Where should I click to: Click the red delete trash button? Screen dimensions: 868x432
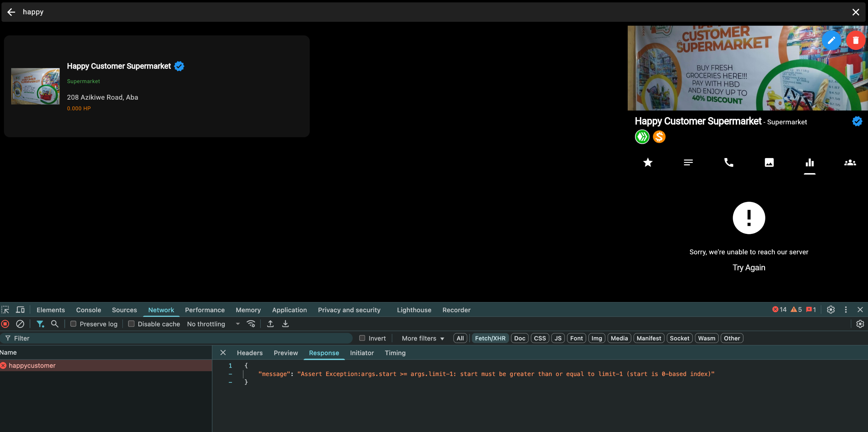click(856, 40)
